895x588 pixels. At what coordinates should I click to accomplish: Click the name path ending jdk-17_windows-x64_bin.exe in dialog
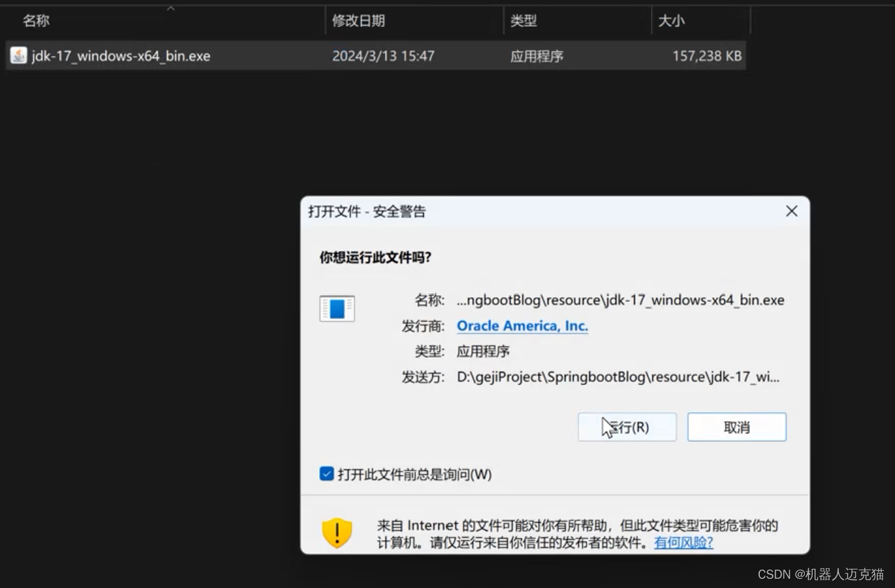click(620, 301)
